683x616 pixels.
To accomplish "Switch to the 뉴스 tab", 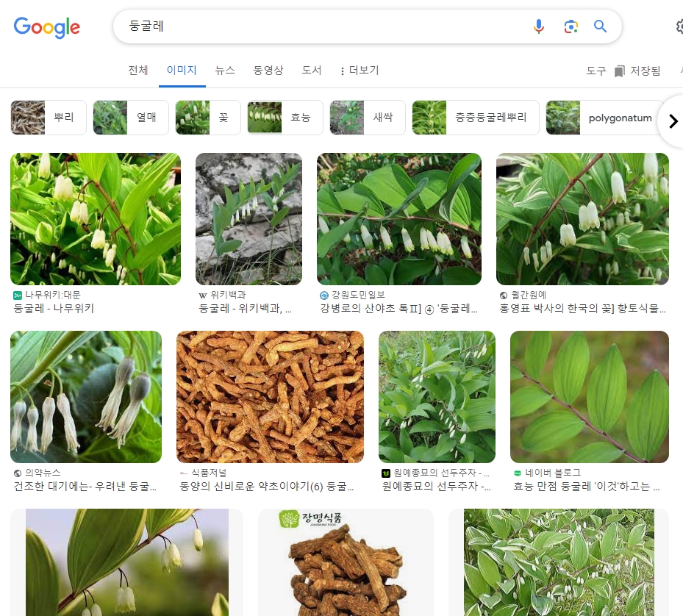I will coord(225,71).
